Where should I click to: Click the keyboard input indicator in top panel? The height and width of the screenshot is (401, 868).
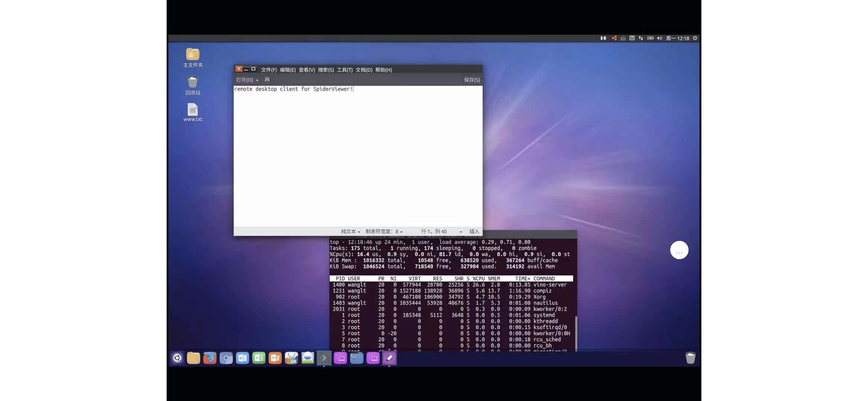click(623, 38)
